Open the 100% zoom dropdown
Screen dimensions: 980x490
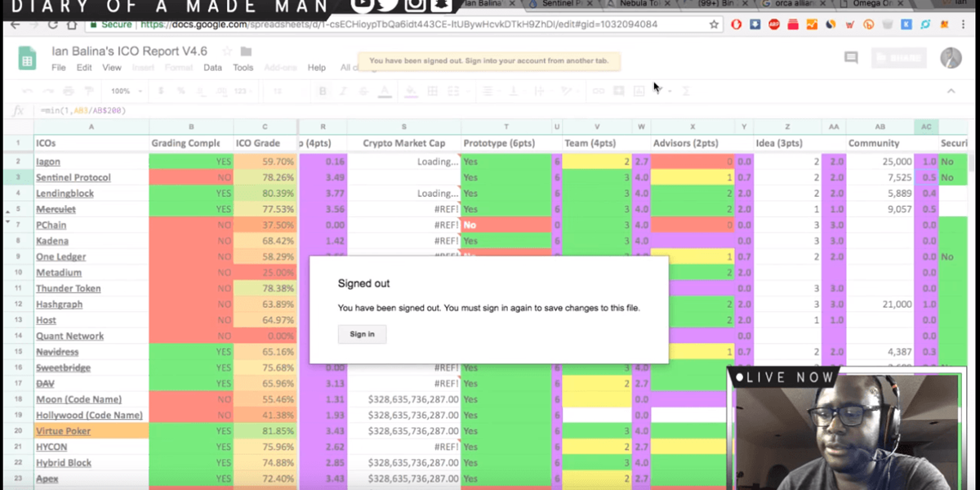pyautogui.click(x=125, y=91)
